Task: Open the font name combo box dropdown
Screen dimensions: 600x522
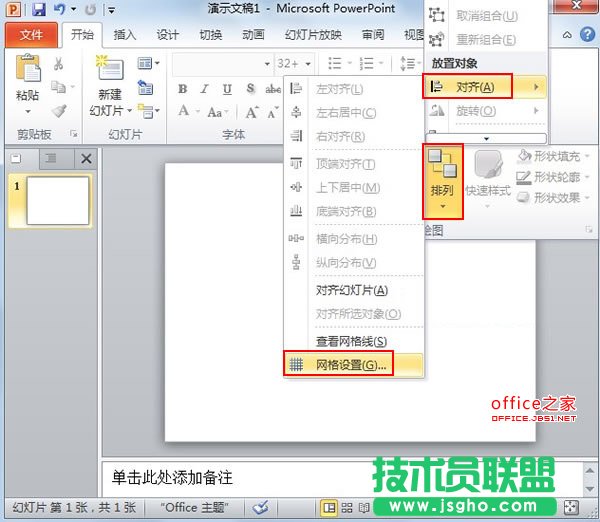Action: [267, 64]
